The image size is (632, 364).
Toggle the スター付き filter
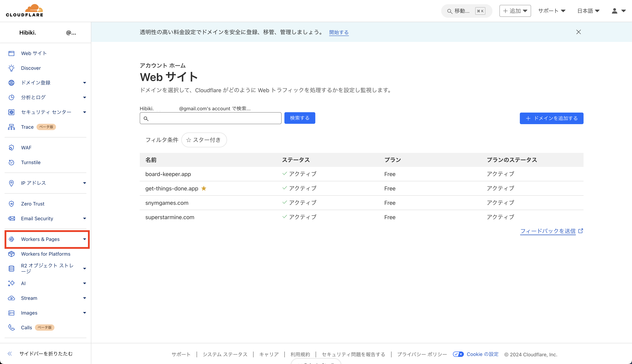click(x=204, y=140)
